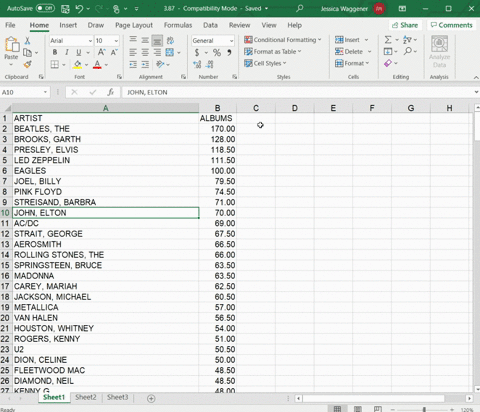Open the Arial font name dropdown
The height and width of the screenshot is (412, 480).
click(90, 41)
